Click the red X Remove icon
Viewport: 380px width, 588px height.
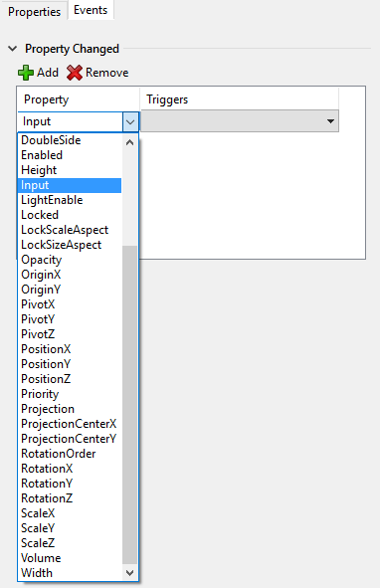75,73
